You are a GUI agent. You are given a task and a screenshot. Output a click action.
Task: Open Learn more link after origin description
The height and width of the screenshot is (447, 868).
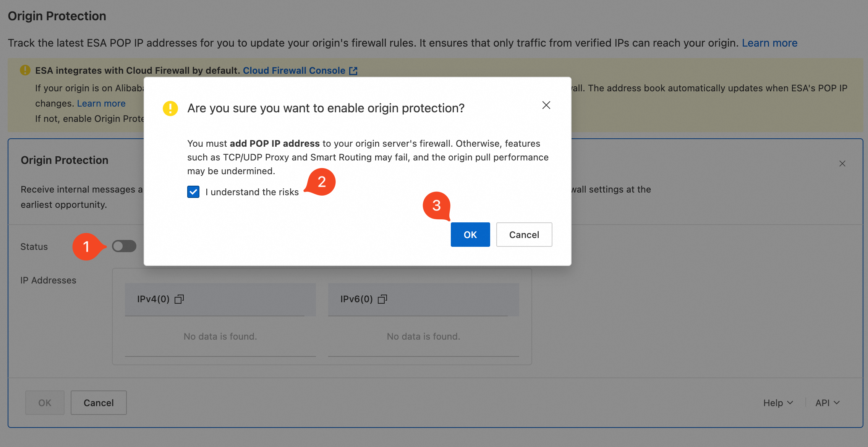tap(769, 43)
